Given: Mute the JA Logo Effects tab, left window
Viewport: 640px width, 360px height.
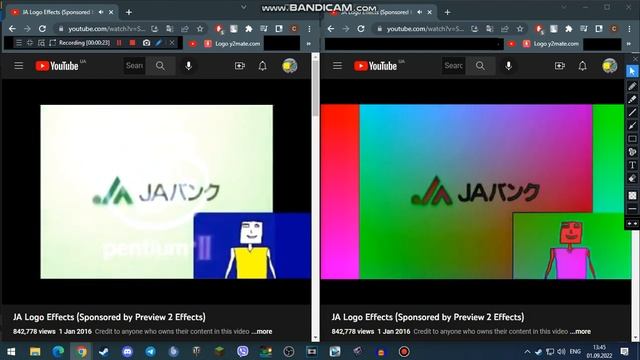Looking at the screenshot, I should tap(101, 12).
